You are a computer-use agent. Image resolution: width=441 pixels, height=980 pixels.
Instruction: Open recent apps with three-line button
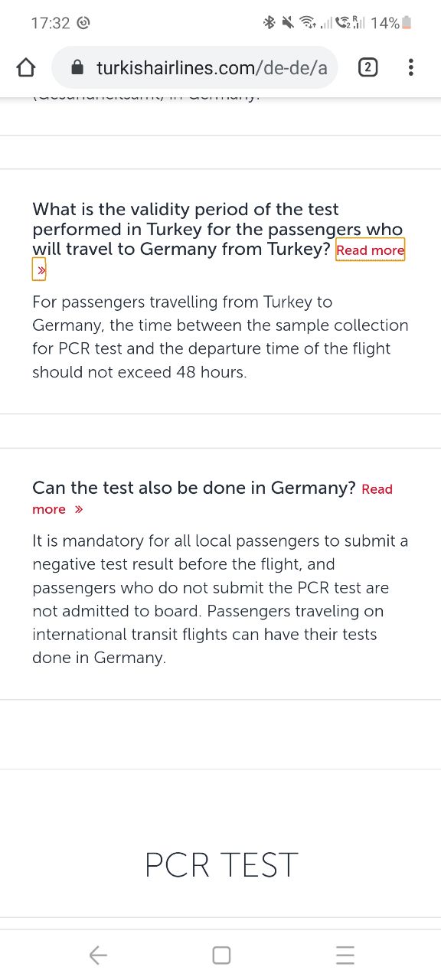(345, 955)
